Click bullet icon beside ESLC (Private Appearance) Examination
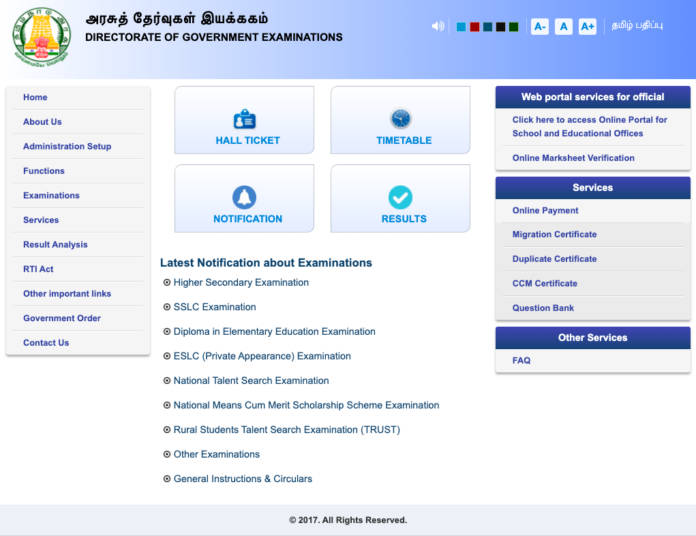Viewport: 696px width, 536px height. pos(167,356)
